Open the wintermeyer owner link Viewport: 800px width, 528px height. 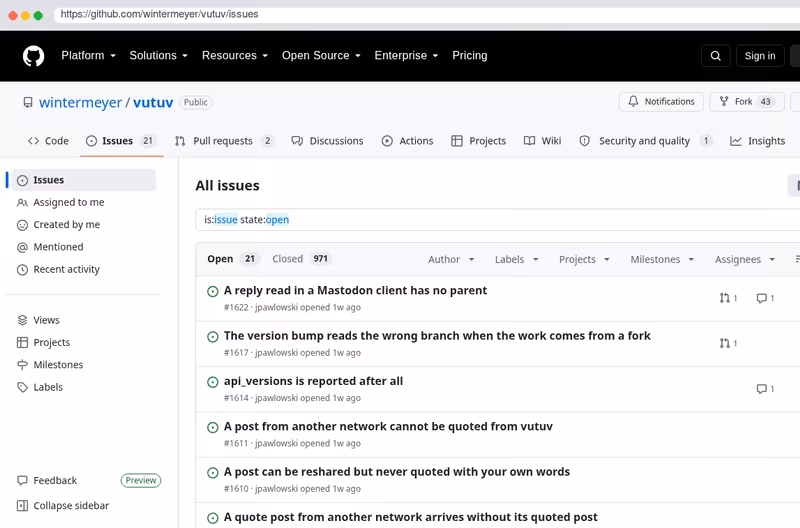(81, 103)
